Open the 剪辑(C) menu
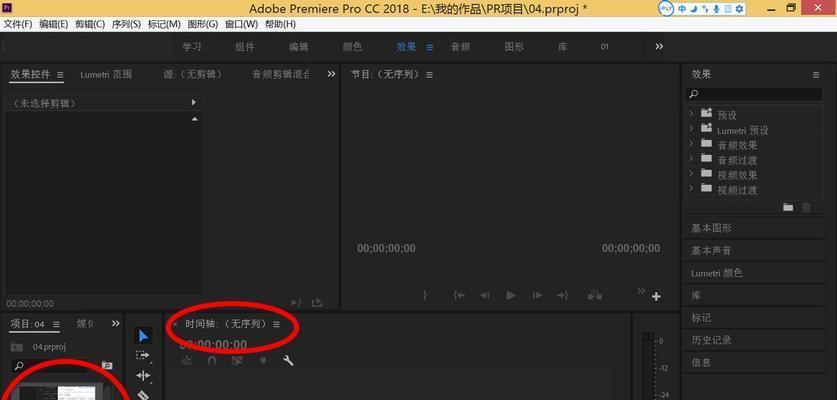The width and height of the screenshot is (837, 400). point(90,25)
